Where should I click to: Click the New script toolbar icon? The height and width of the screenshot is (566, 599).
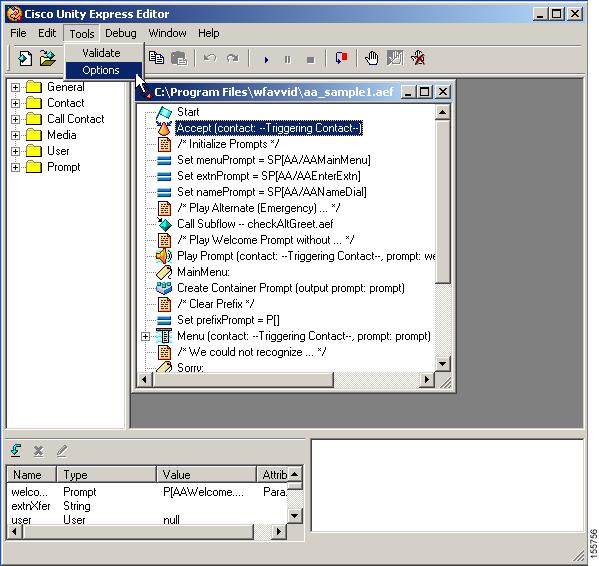(x=25, y=59)
